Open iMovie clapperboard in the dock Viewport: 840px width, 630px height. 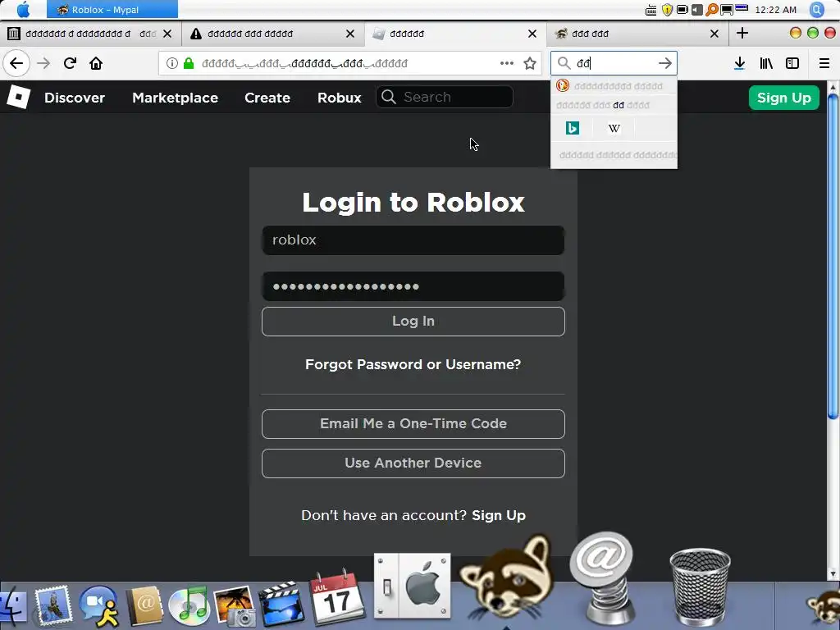click(281, 604)
